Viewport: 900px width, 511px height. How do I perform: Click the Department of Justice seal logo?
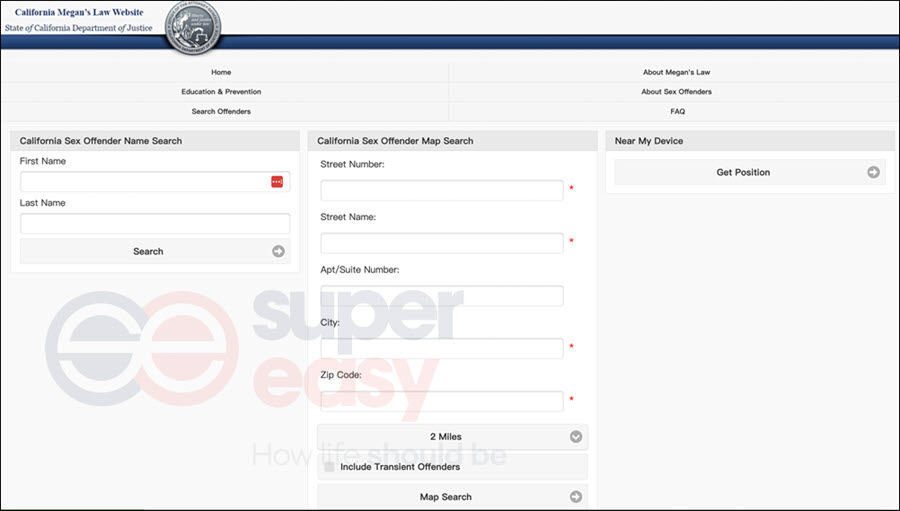point(193,28)
